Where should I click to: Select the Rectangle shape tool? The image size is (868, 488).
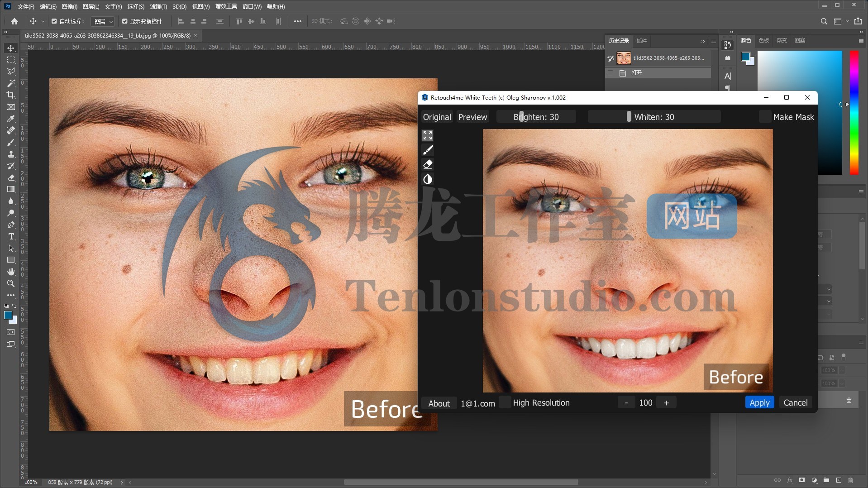coord(11,260)
